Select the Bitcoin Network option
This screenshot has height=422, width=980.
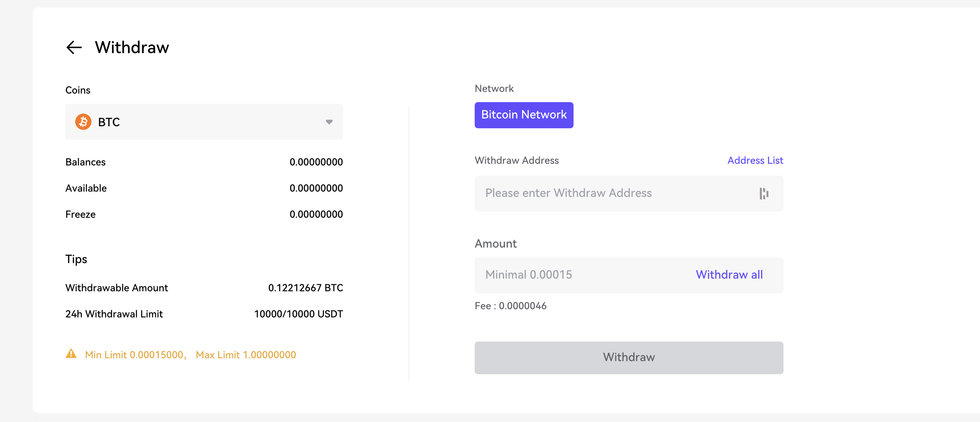point(524,115)
